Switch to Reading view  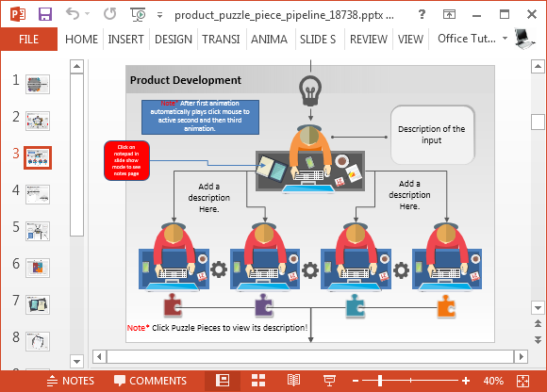pyautogui.click(x=293, y=381)
